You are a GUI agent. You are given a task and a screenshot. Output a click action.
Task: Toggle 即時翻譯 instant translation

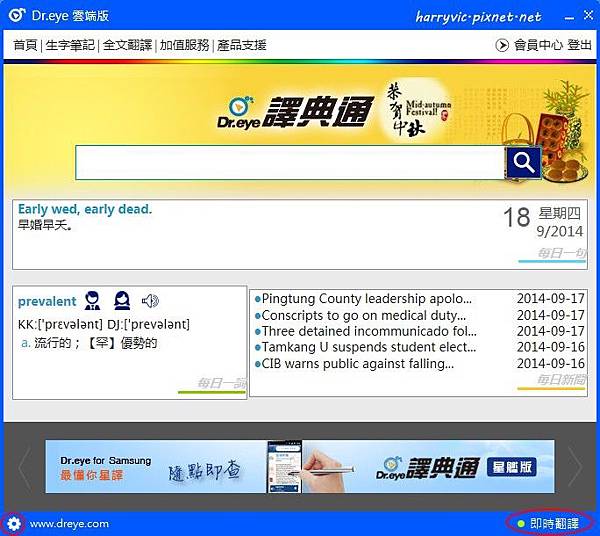point(549,524)
